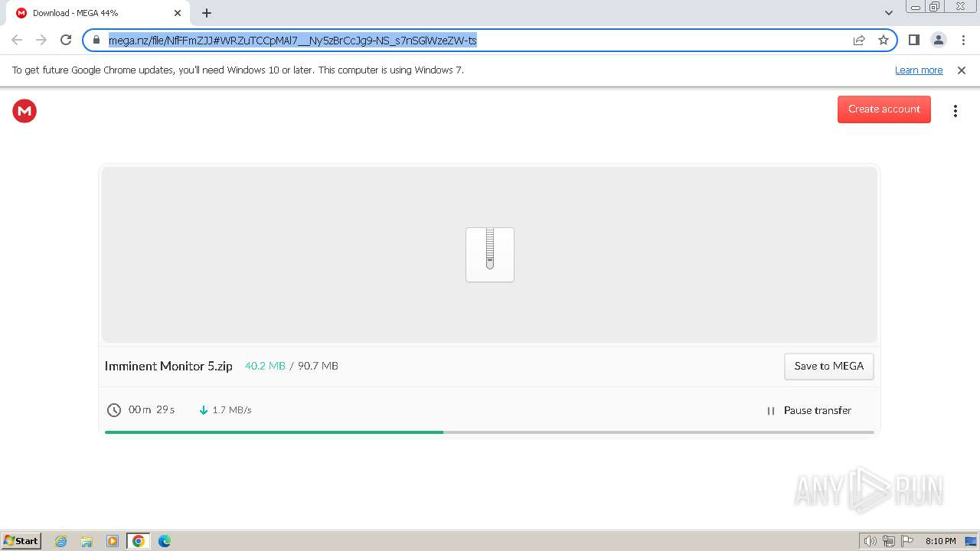Image resolution: width=980 pixels, height=551 pixels.
Task: Open Windows Media Player in taskbar
Action: pos(113,541)
